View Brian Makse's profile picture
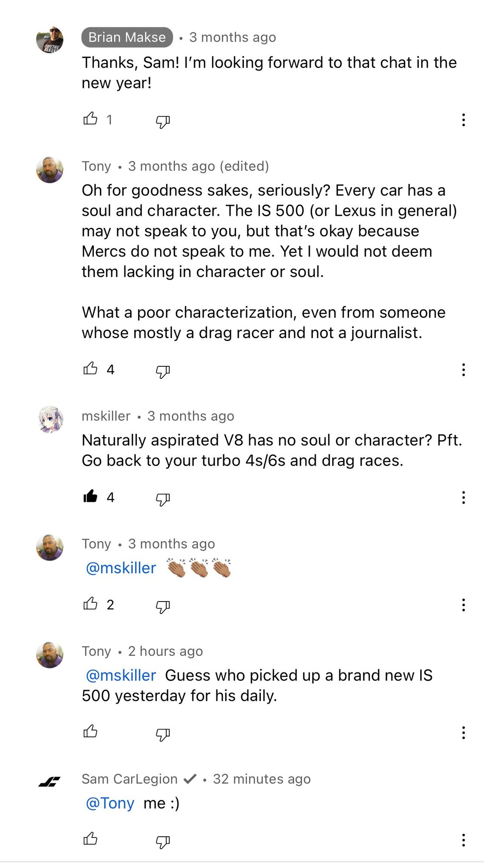484x868 pixels. click(x=50, y=40)
